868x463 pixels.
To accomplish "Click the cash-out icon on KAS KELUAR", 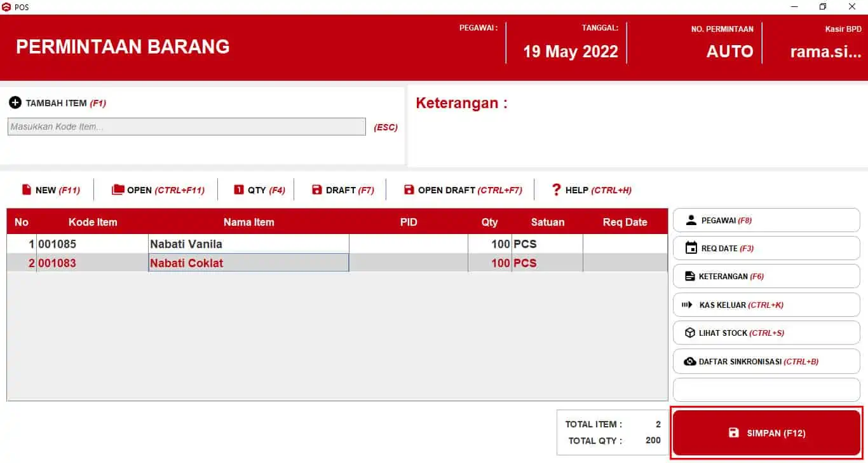I will [x=687, y=305].
